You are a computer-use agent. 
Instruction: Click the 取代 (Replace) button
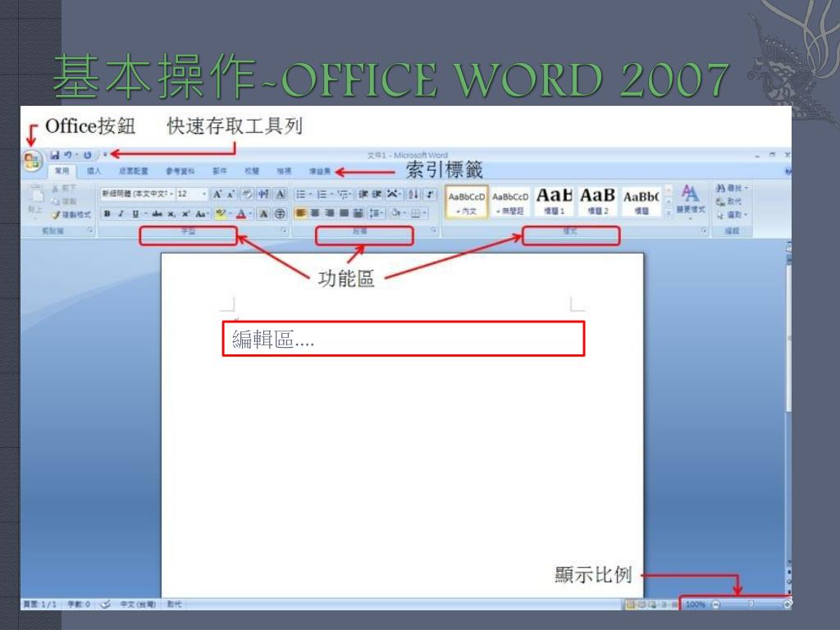pyautogui.click(x=729, y=202)
